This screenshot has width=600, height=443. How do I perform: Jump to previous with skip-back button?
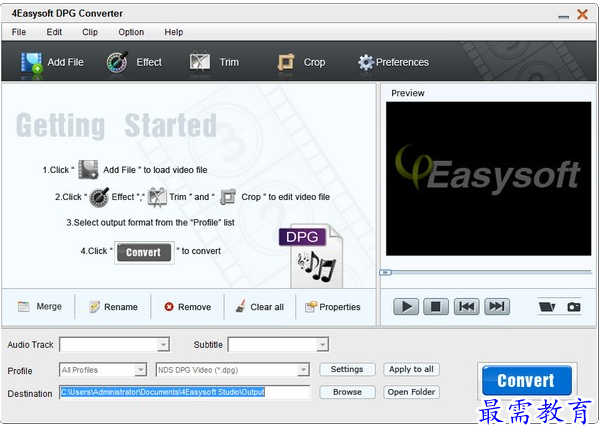tap(465, 307)
